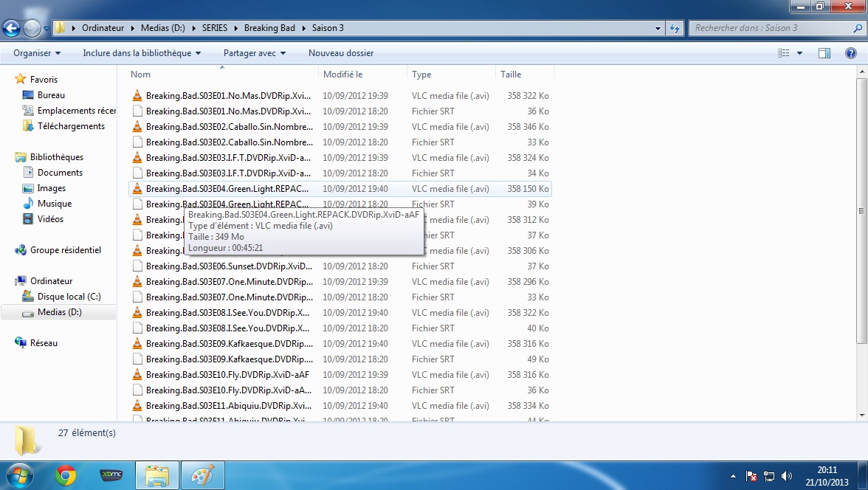Click VLC icon of S03E09 Kafkaesque avi
868x490 pixels.
[x=137, y=344]
